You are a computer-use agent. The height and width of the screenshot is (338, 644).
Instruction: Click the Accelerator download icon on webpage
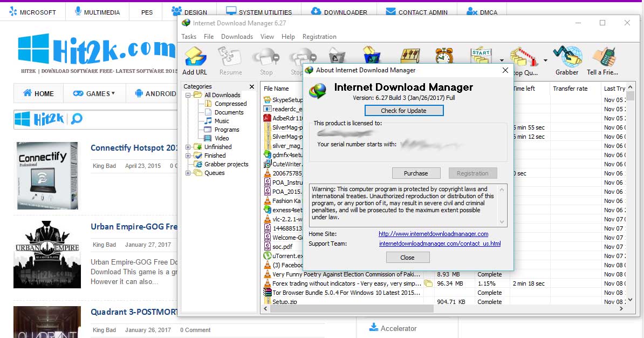[373, 327]
